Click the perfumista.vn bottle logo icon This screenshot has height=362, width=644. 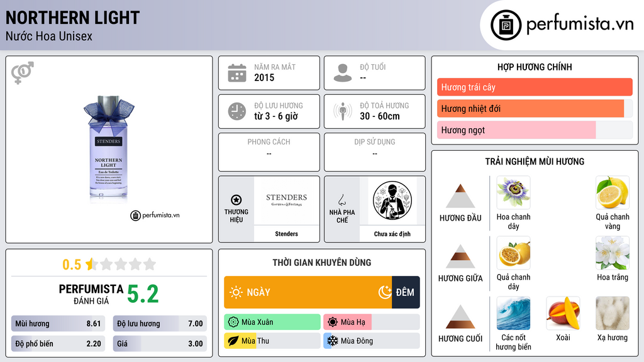[506, 25]
